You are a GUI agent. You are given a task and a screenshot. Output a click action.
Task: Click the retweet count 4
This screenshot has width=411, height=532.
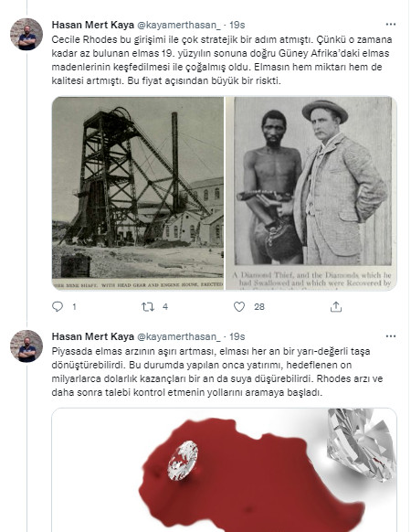(165, 307)
